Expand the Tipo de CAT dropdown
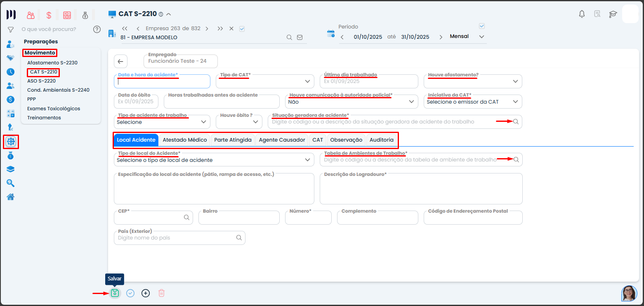Screen dimensions: 644x306 click(x=308, y=81)
